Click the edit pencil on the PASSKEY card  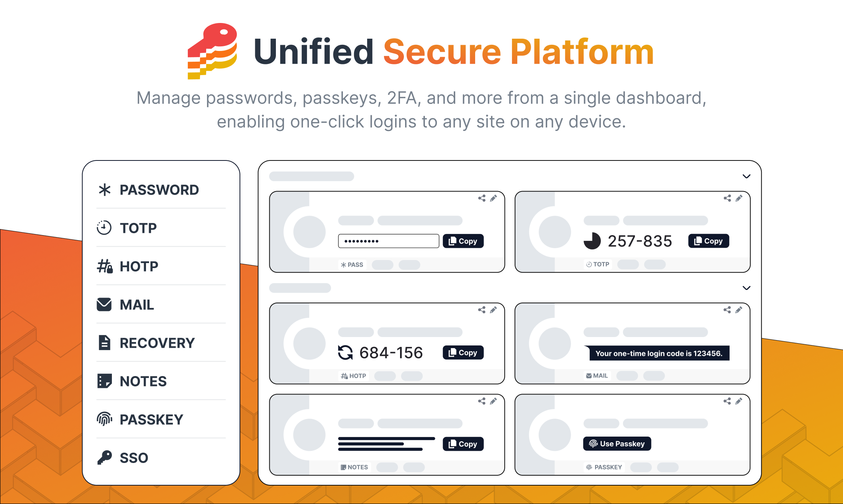pos(739,401)
